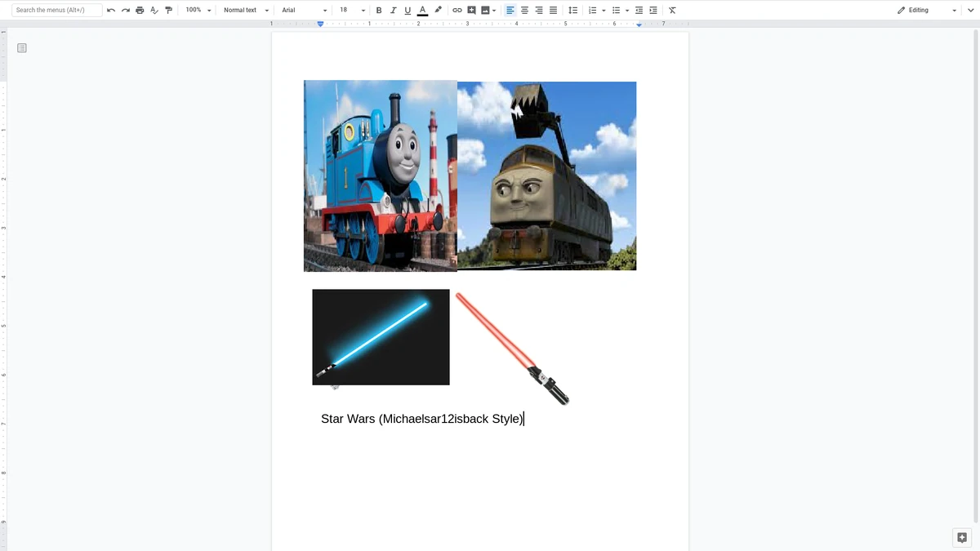980x551 pixels.
Task: Open the font family dropdown
Action: (302, 10)
